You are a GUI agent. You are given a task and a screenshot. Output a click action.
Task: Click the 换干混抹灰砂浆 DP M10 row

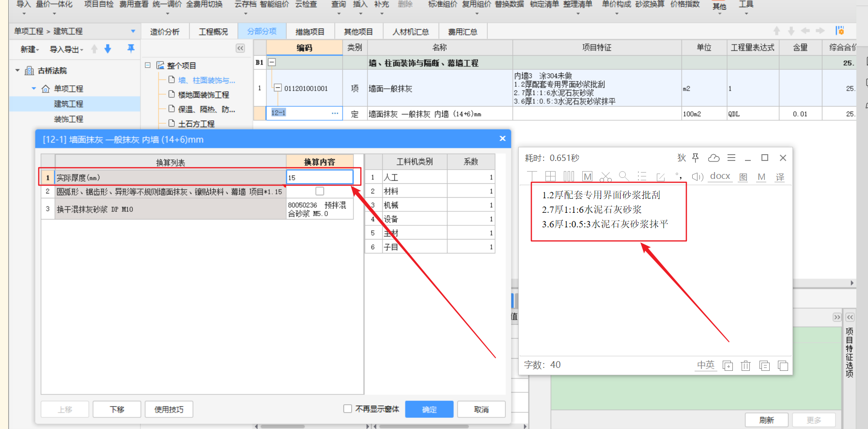[x=197, y=209]
